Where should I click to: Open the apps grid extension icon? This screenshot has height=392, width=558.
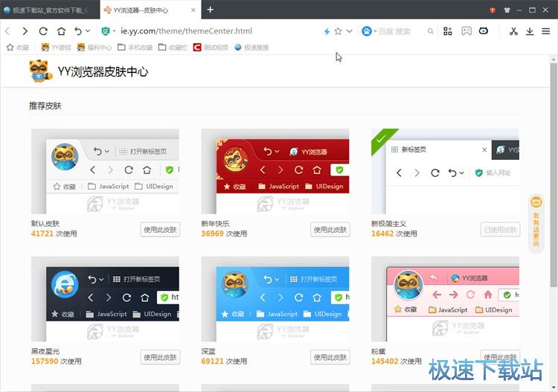[x=448, y=31]
